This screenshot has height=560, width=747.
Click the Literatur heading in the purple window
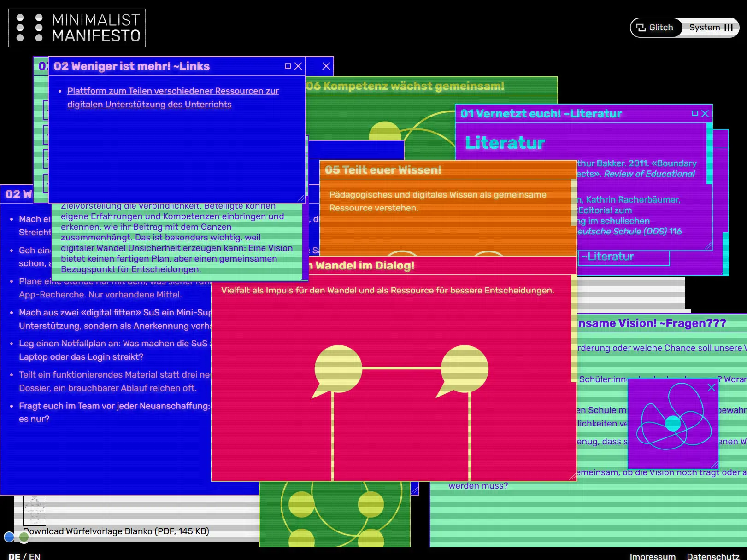505,143
